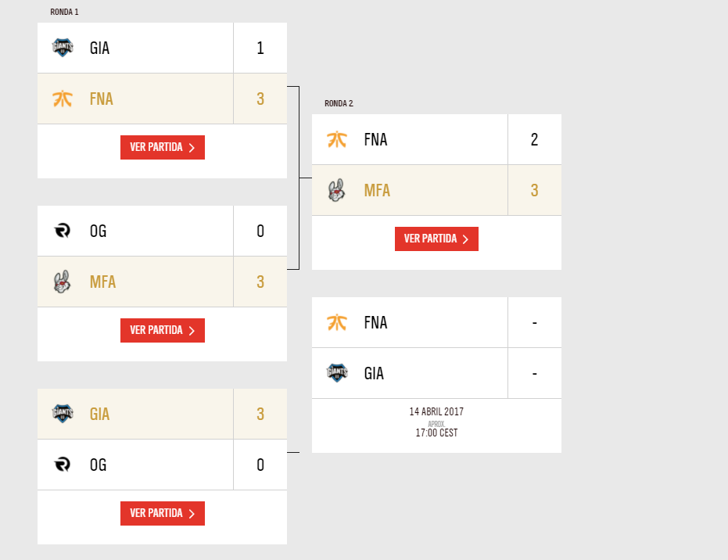Click the Misfits logo in the Ronda 2 match

337,190
